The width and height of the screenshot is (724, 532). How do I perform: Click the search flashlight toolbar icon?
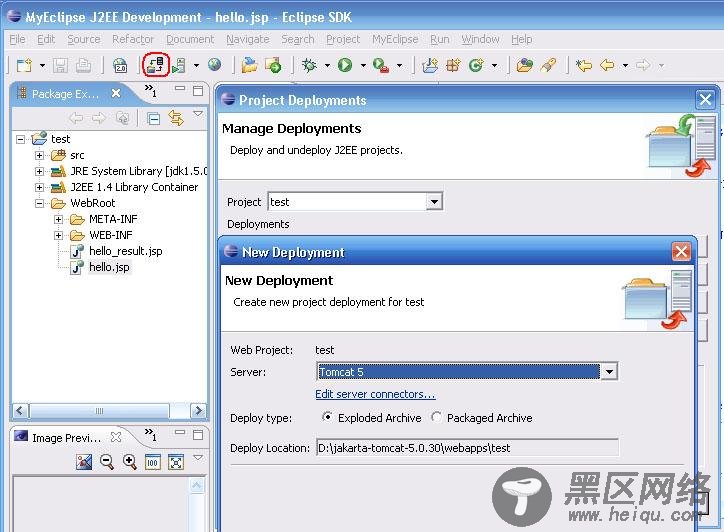[x=548, y=65]
